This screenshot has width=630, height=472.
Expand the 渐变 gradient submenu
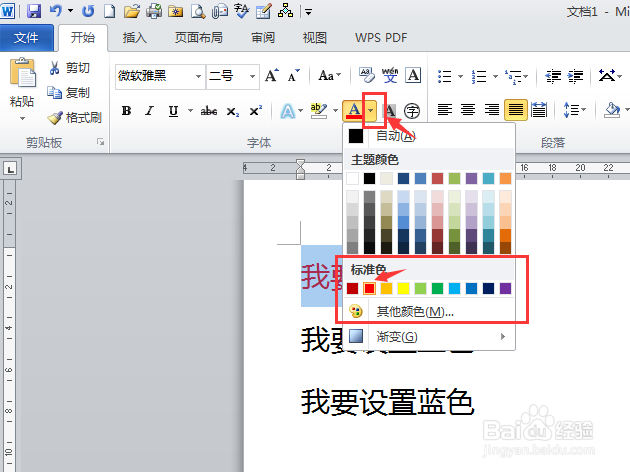(503, 336)
